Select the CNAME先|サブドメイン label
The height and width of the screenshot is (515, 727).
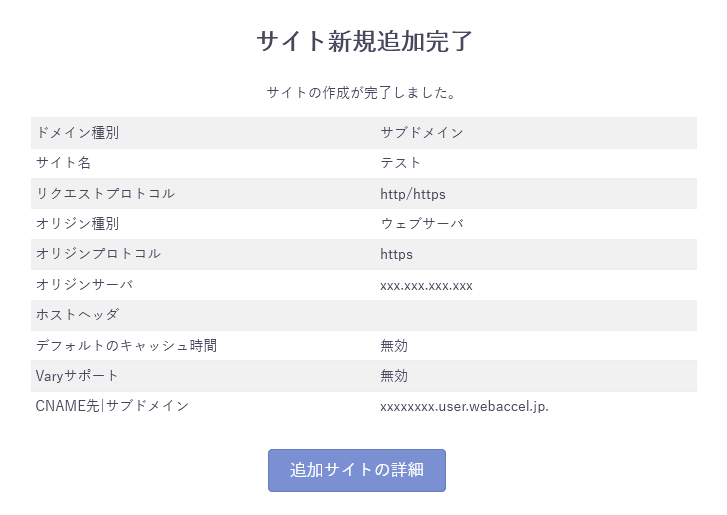tap(112, 406)
